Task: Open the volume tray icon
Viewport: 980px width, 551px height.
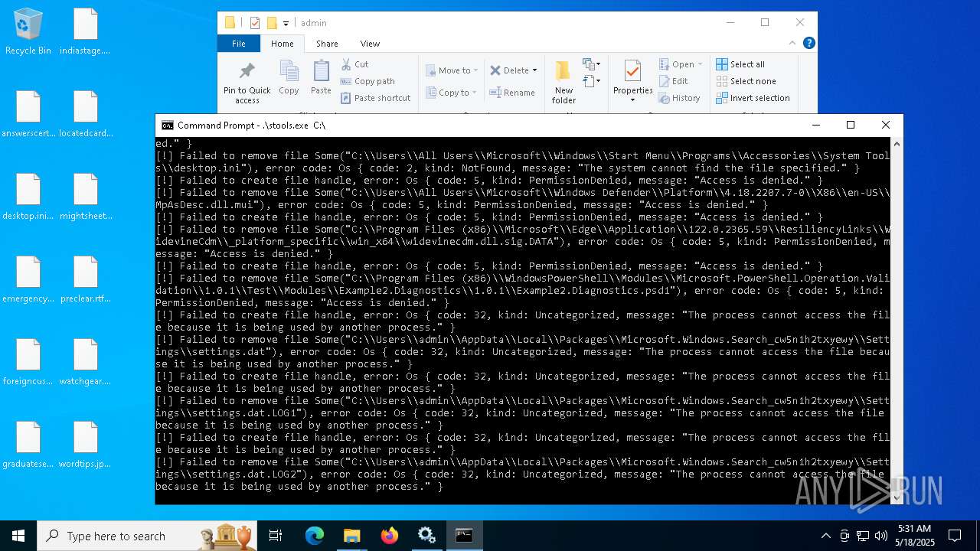Action: tap(881, 536)
